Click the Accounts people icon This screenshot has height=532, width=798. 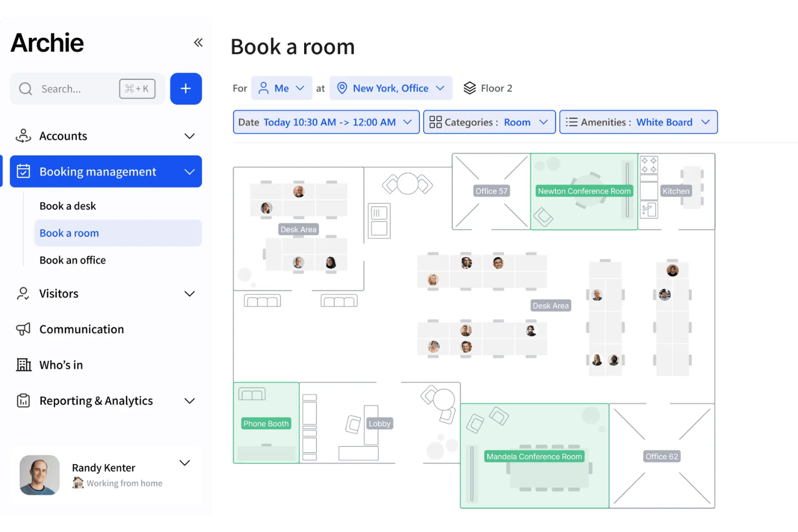point(23,136)
